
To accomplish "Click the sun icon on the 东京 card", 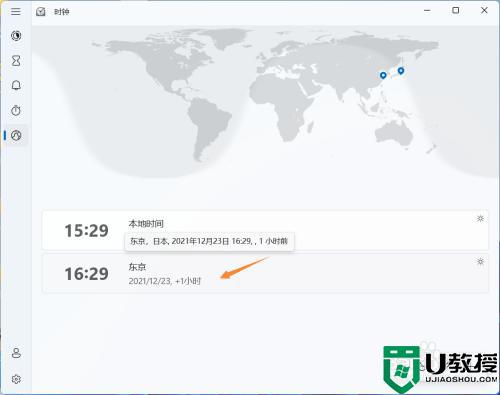I will (x=480, y=262).
